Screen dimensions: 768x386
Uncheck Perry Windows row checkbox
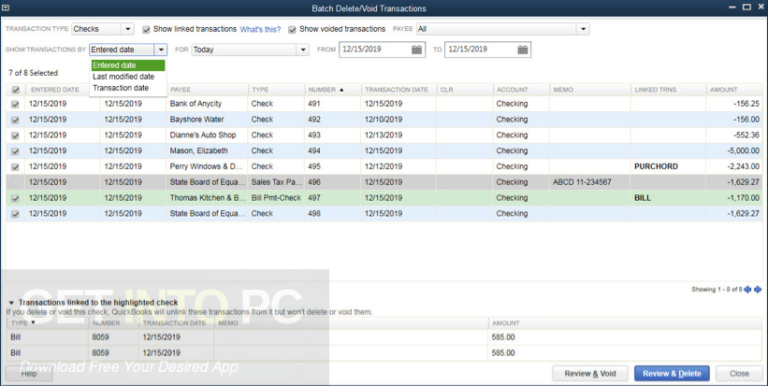[x=15, y=167]
